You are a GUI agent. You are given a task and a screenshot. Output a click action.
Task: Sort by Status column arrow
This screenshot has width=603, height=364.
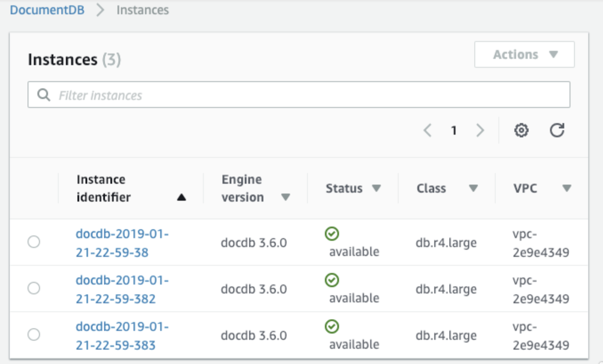pyautogui.click(x=376, y=188)
